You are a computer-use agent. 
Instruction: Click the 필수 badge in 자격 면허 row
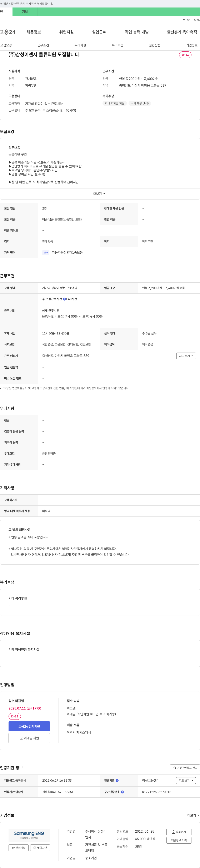click(46, 253)
